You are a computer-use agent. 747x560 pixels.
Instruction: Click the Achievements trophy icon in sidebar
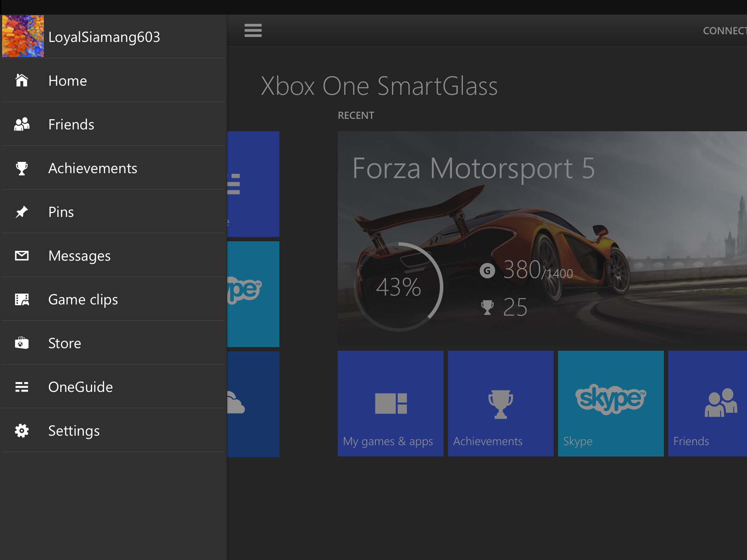coord(22,168)
